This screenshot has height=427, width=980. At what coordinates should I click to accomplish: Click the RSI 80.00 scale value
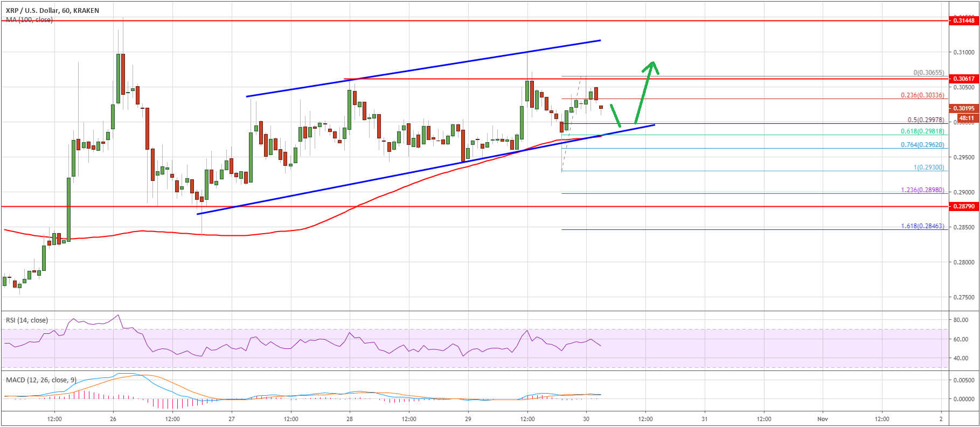click(961, 320)
